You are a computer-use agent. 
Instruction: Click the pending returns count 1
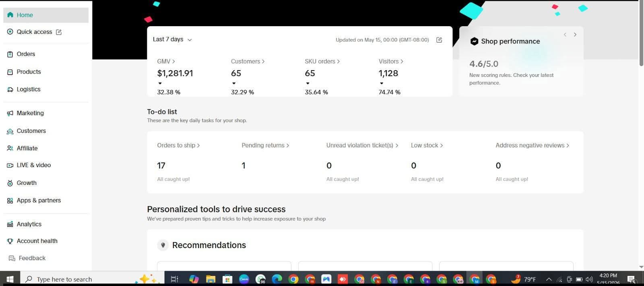(244, 166)
